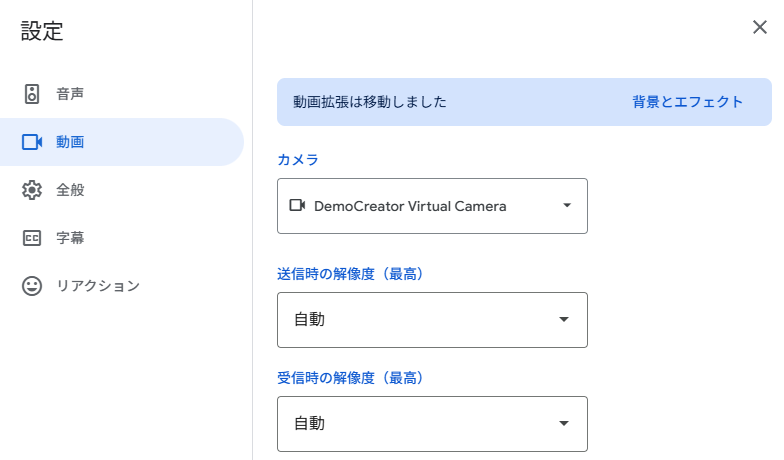
Task: Click the send resolution dropdown arrow
Action: tap(564, 320)
